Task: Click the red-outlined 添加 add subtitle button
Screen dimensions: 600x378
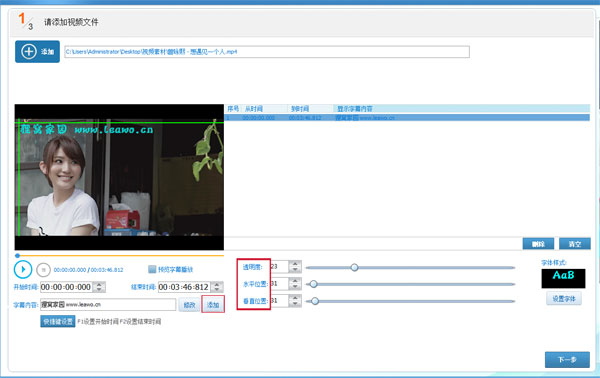Action: pyautogui.click(x=213, y=305)
